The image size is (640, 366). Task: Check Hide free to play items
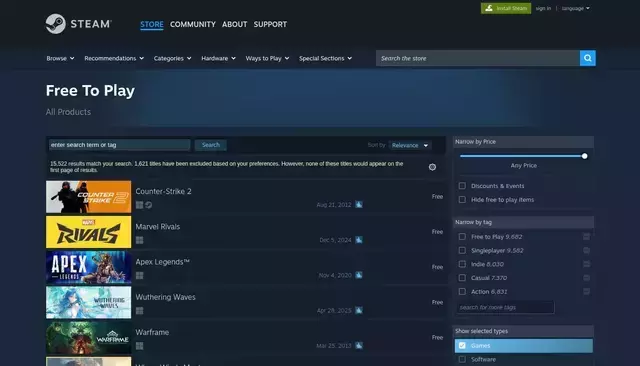click(x=462, y=200)
